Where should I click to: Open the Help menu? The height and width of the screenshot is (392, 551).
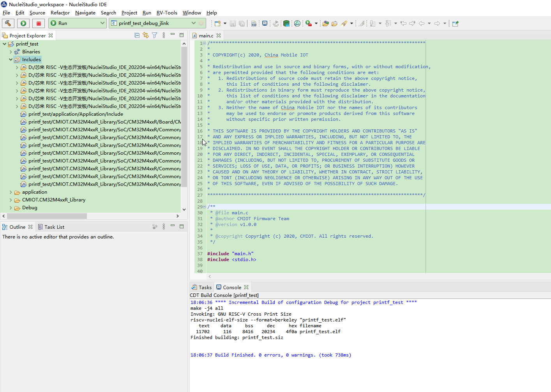tap(212, 13)
